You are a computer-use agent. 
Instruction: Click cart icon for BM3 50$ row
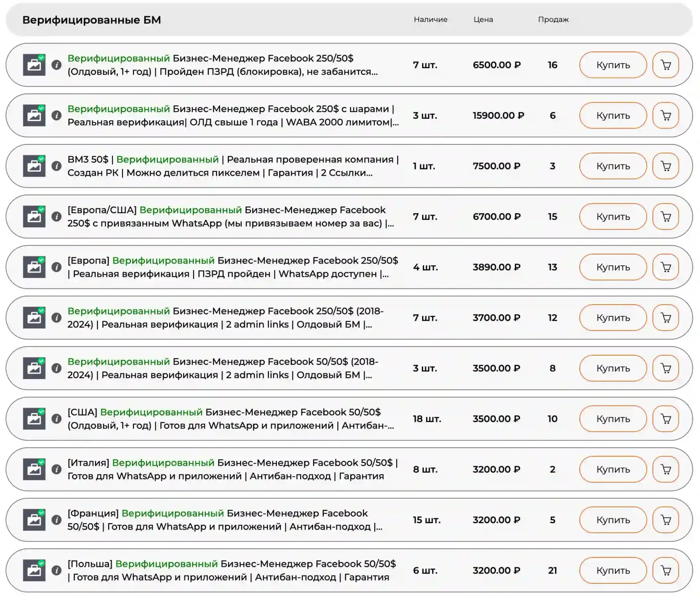point(665,166)
